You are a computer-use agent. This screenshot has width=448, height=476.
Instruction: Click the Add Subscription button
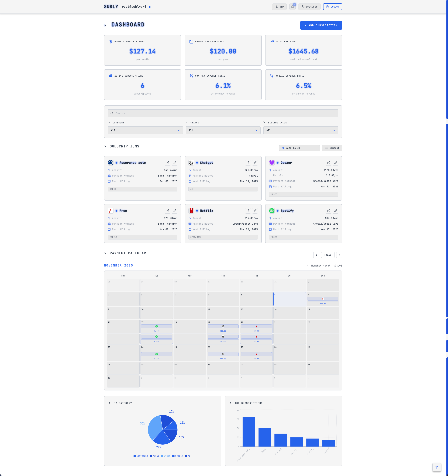(321, 25)
